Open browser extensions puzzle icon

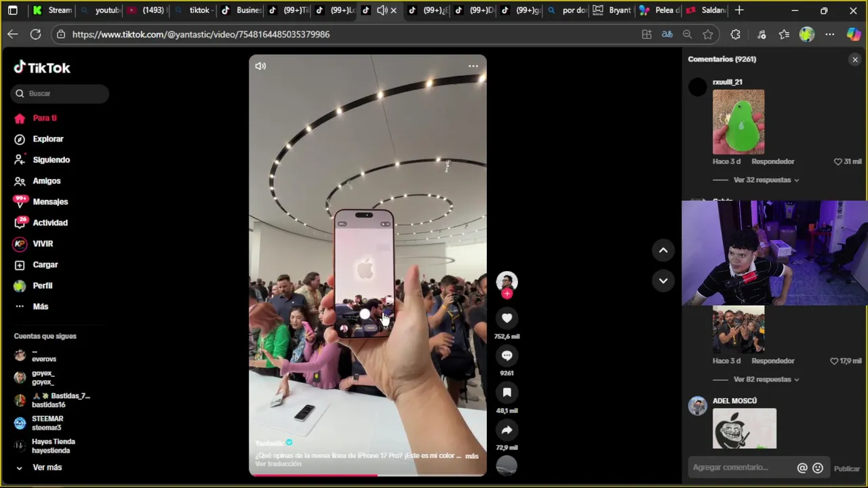[x=736, y=34]
